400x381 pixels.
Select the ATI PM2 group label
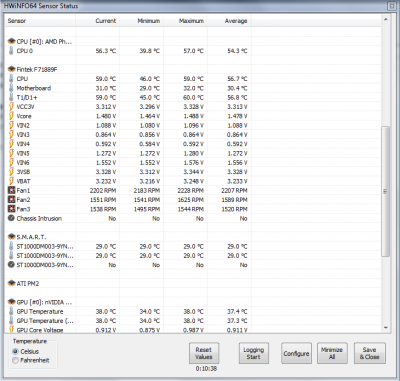pos(28,284)
